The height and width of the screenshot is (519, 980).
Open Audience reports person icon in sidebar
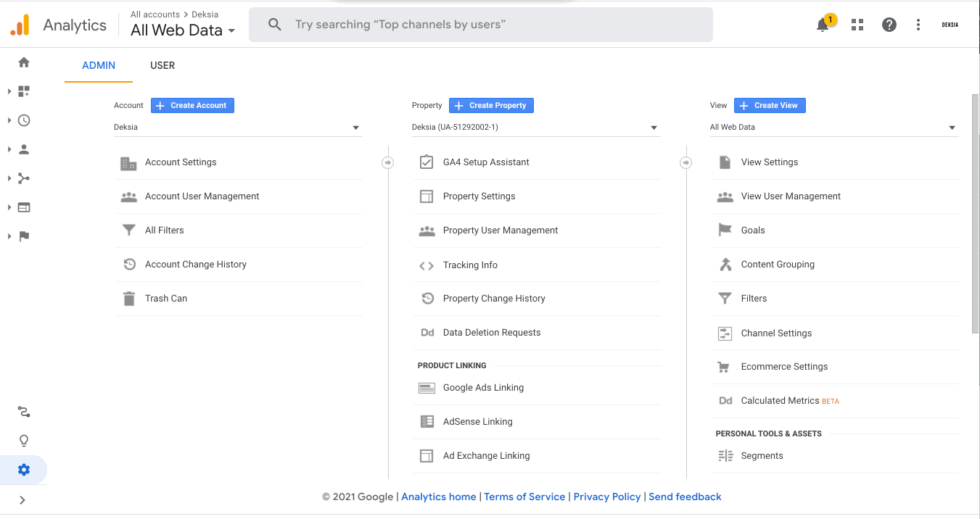coord(24,149)
